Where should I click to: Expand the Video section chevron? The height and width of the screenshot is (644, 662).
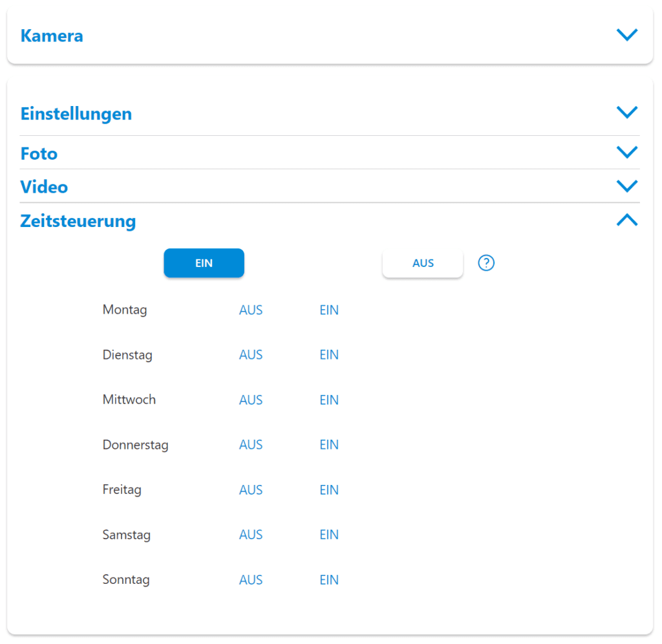627,186
